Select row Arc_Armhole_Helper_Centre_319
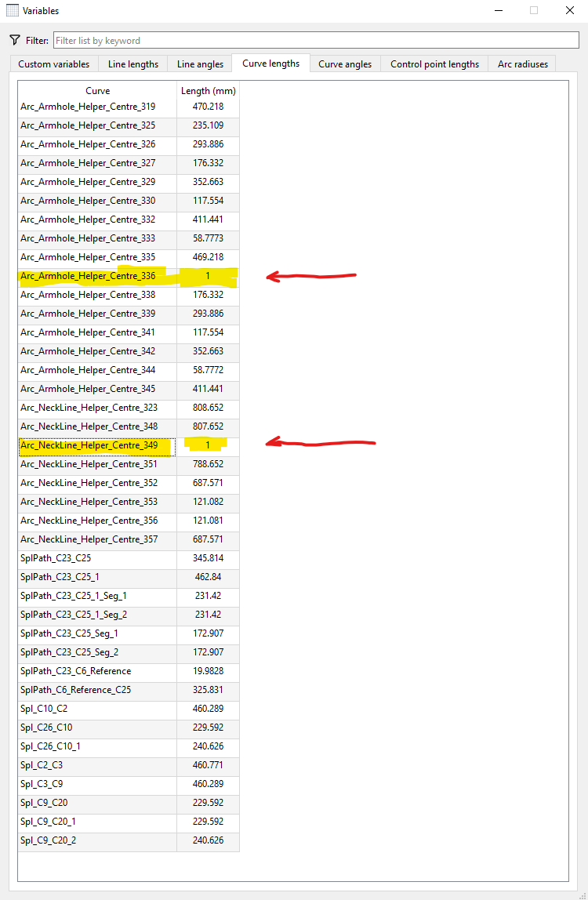The width and height of the screenshot is (588, 900). 129,107
